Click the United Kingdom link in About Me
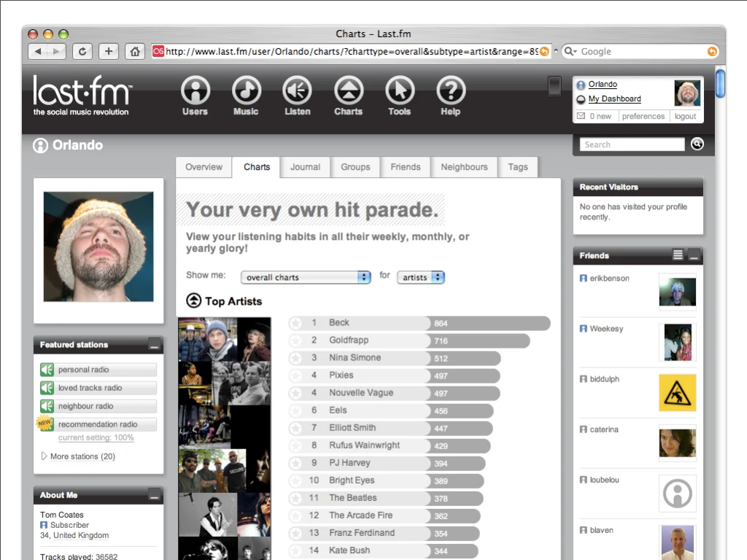The height and width of the screenshot is (560, 747). [x=81, y=535]
